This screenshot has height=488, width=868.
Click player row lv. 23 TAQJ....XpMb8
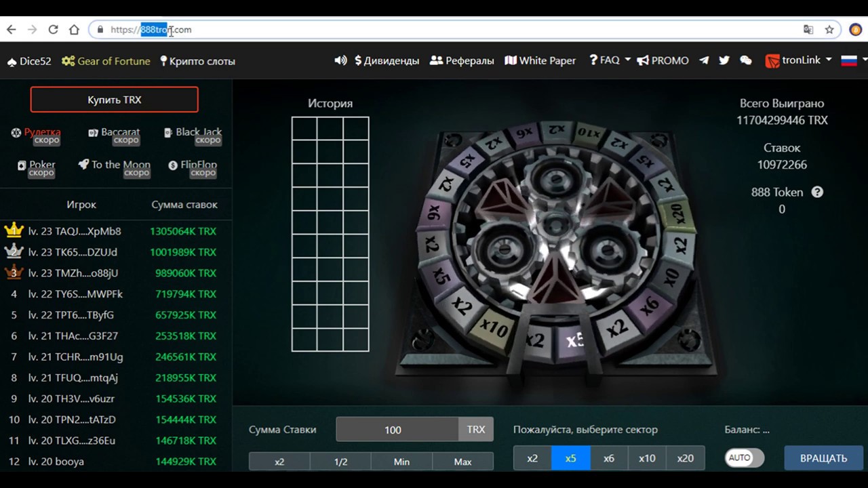(116, 231)
